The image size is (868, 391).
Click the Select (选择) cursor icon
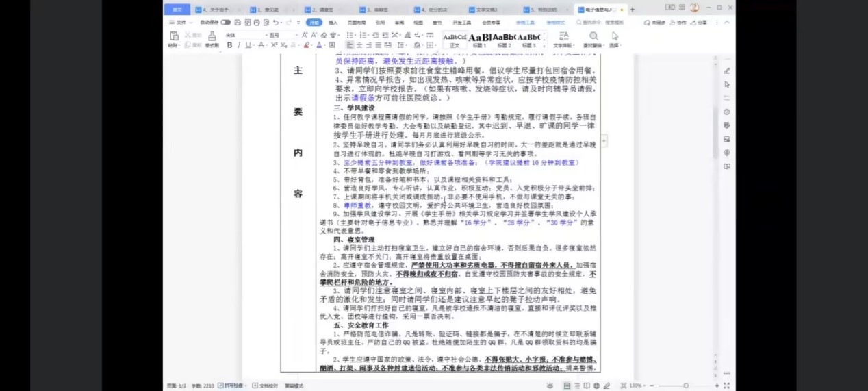pyautogui.click(x=615, y=37)
